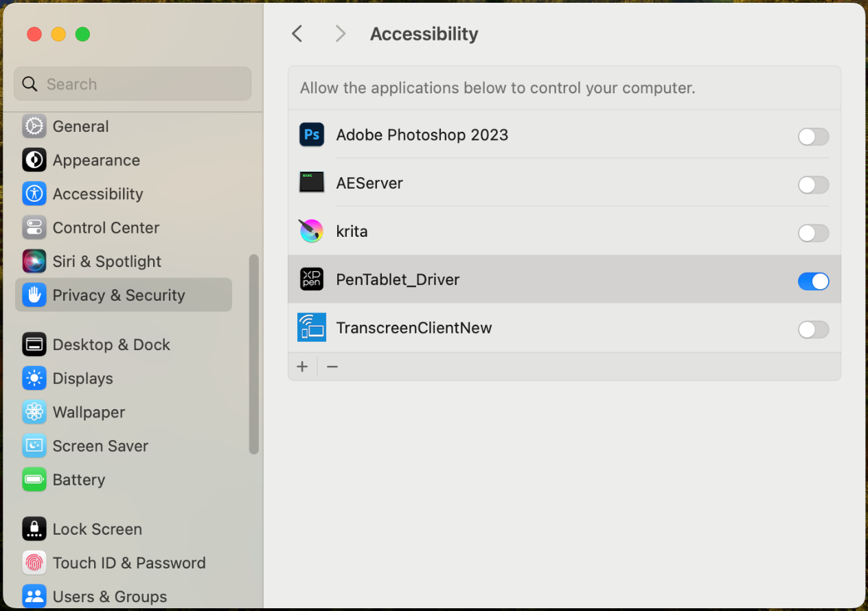Click the Adobe Photoshop 2023 app icon

[x=312, y=135]
